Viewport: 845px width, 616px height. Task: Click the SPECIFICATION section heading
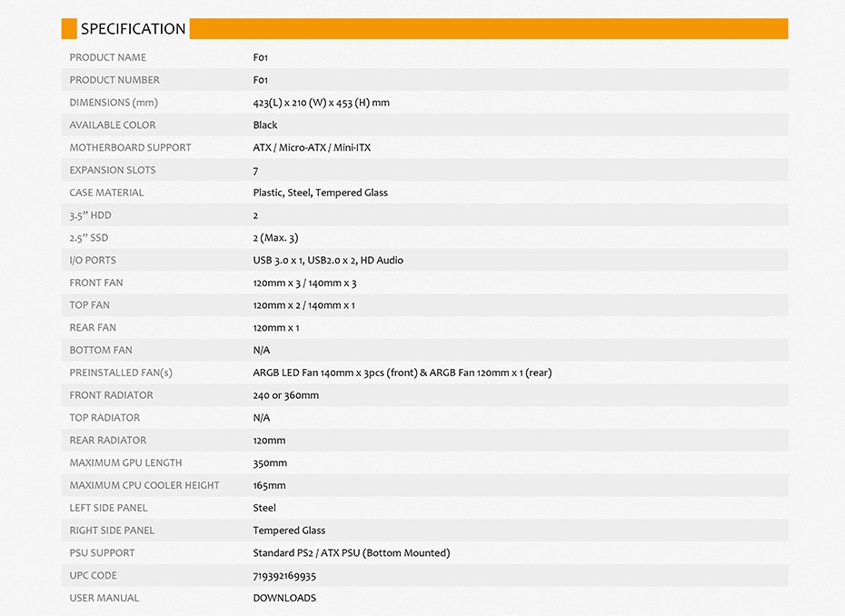[133, 28]
